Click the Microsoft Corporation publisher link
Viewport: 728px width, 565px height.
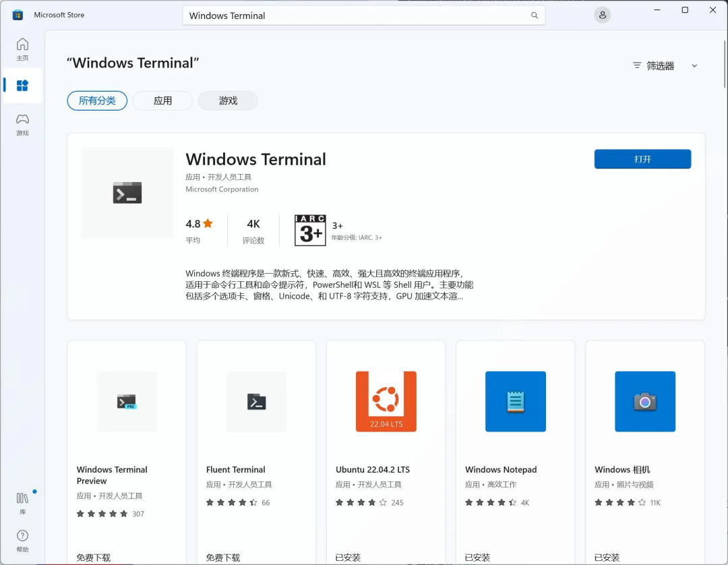(222, 189)
